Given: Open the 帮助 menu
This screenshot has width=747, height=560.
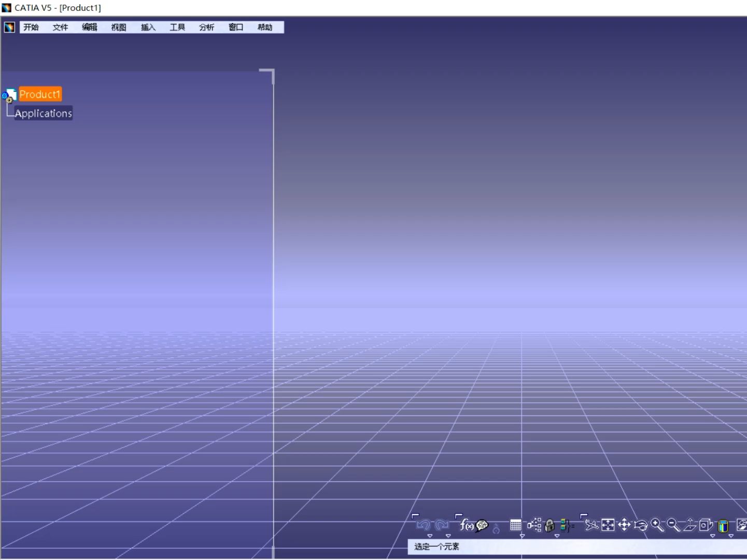Looking at the screenshot, I should [265, 27].
